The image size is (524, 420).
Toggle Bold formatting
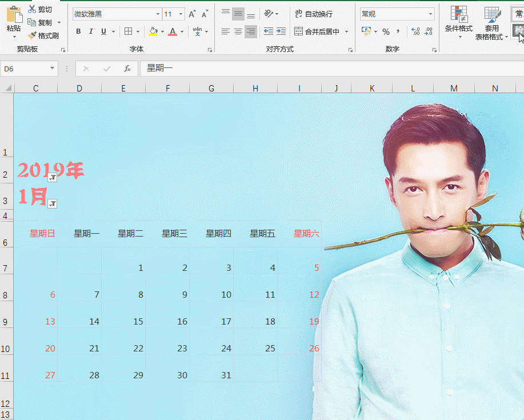click(x=78, y=31)
